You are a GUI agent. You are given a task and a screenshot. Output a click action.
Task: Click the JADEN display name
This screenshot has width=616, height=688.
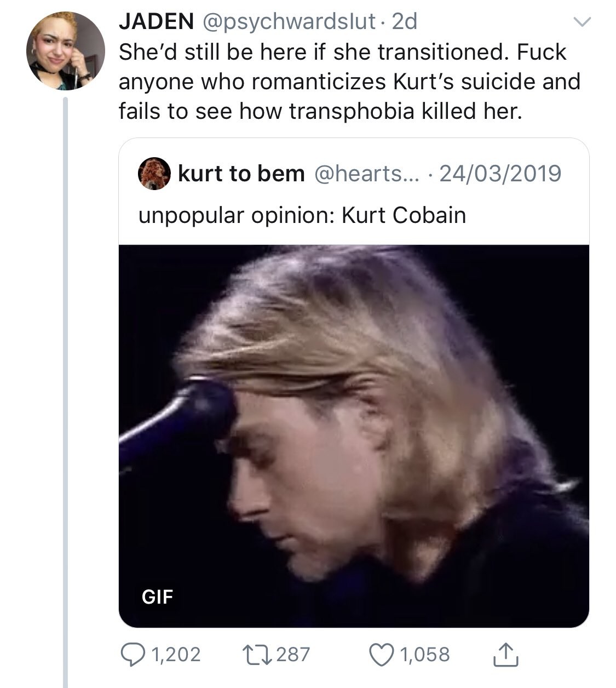click(156, 22)
